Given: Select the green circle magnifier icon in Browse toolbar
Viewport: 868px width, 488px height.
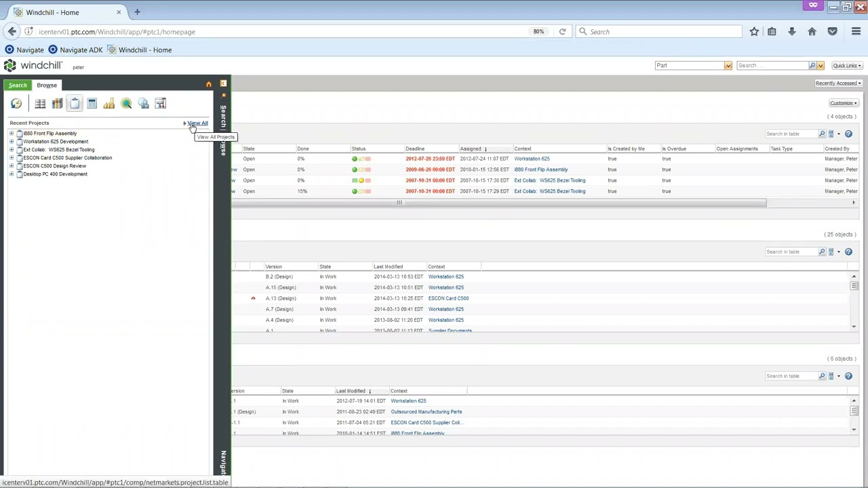Looking at the screenshot, I should pos(126,104).
